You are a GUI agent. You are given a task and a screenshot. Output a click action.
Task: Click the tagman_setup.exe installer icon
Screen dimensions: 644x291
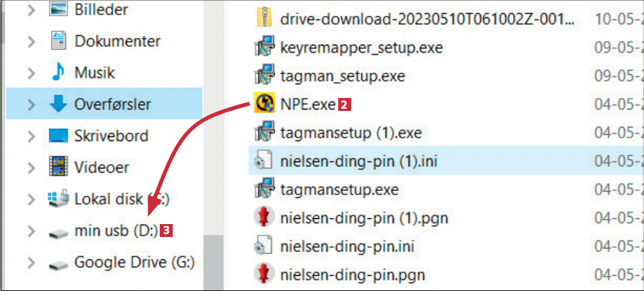tap(264, 75)
